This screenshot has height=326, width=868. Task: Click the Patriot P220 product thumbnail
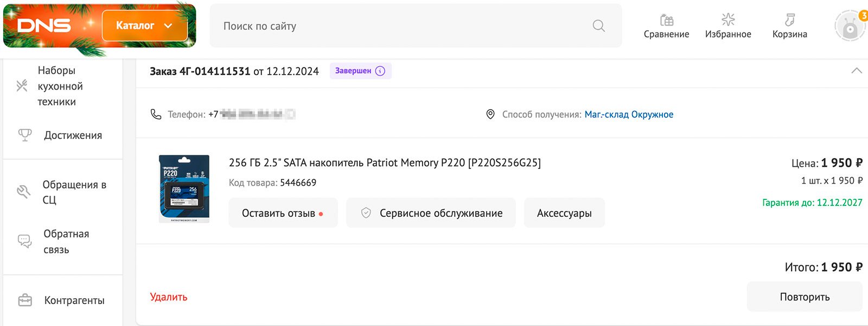point(184,189)
